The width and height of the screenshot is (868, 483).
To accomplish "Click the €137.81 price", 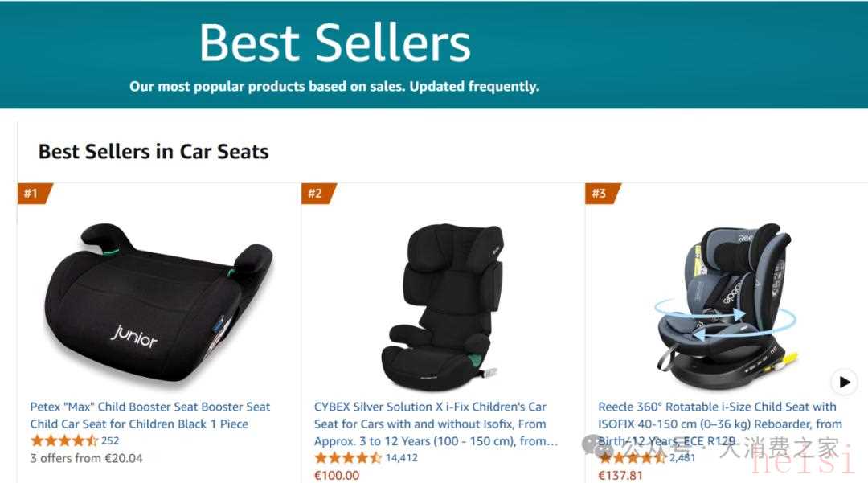I will pyautogui.click(x=620, y=475).
